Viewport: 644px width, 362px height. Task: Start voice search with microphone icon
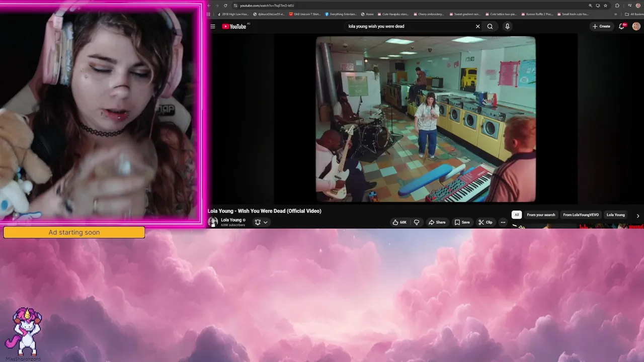[x=507, y=26]
